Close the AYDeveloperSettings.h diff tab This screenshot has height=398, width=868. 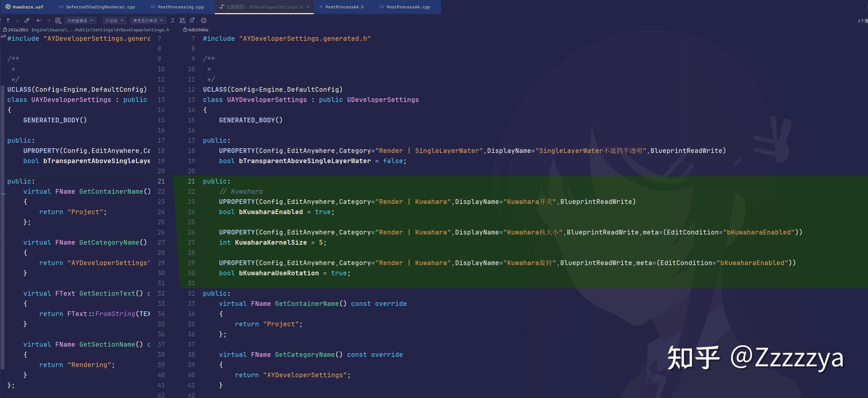click(x=308, y=7)
